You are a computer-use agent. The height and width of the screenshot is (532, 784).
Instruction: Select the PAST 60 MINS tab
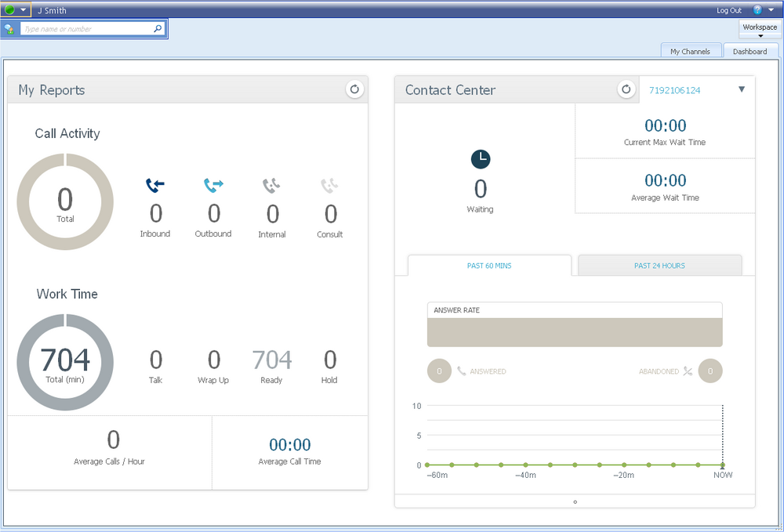coord(489,266)
